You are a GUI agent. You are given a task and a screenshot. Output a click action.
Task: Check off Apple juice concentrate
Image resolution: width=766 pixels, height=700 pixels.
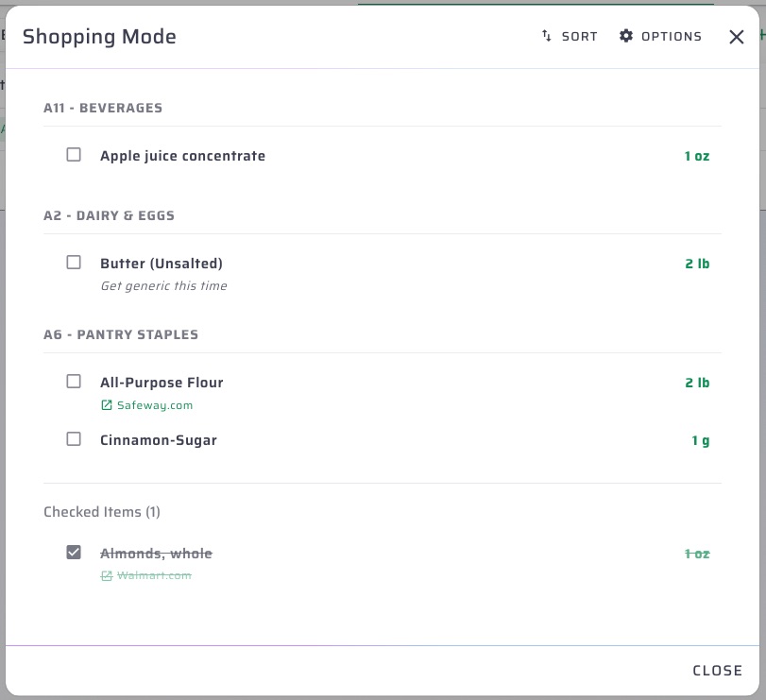(74, 154)
